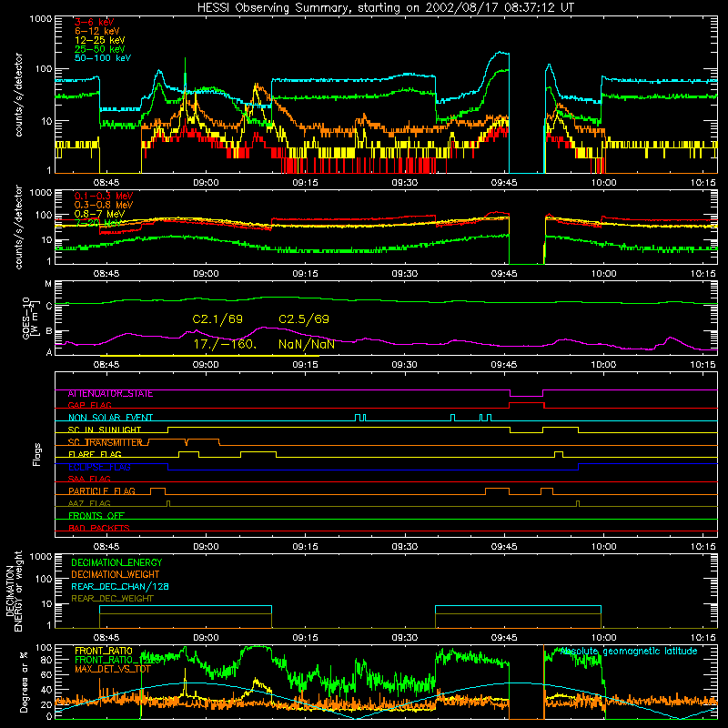The height and width of the screenshot is (728, 728).
Task: Click the FRONTS_OFF flag label
Action: [x=96, y=516]
